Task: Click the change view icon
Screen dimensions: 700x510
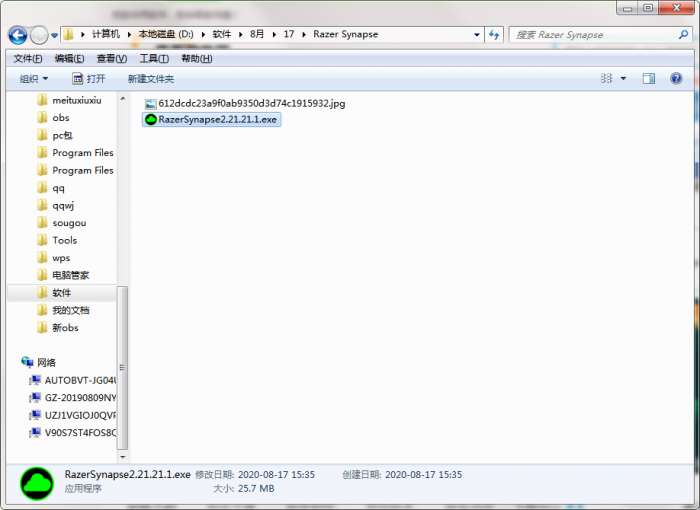Action: pos(606,79)
